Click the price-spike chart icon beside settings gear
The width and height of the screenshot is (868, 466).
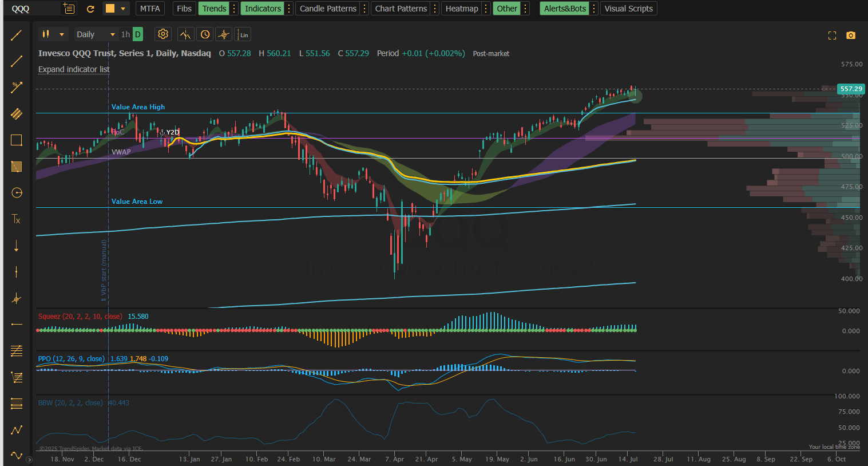click(185, 34)
